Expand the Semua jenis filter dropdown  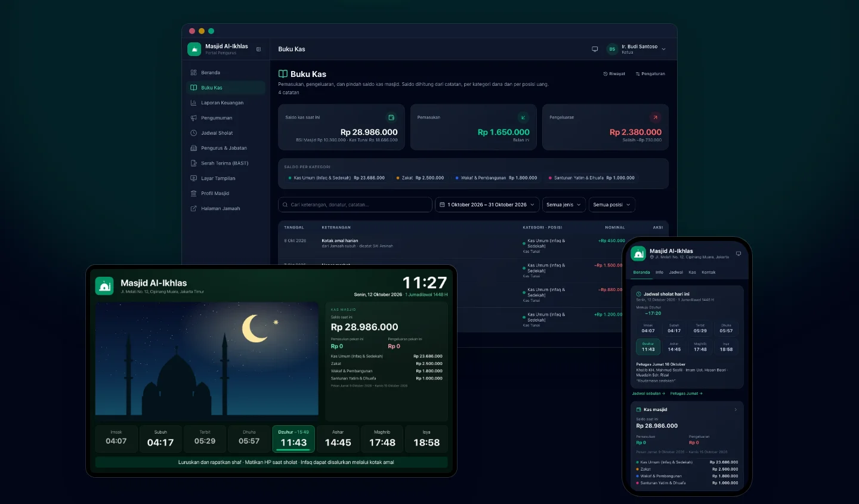pyautogui.click(x=564, y=205)
